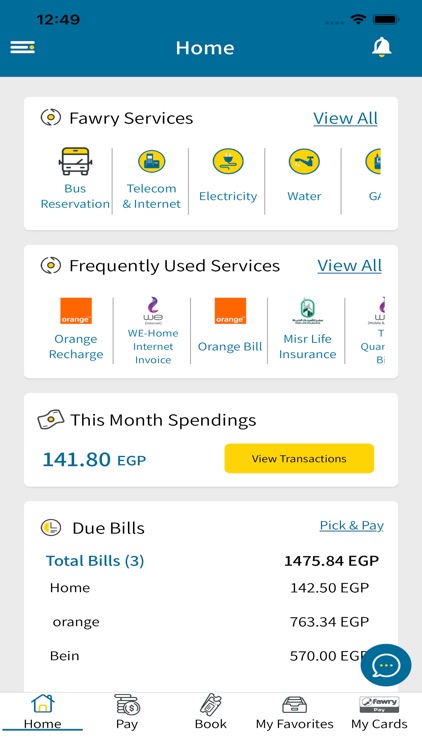Open notifications bell icon
This screenshot has width=422, height=750.
[x=381, y=47]
